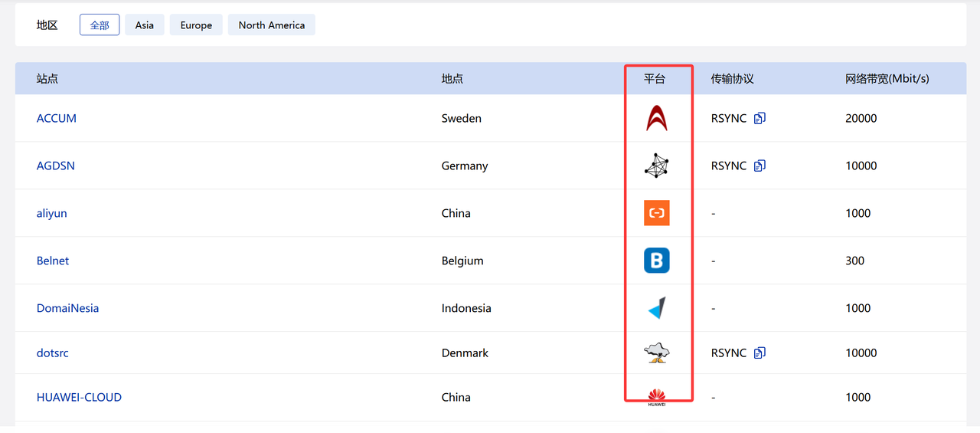Open the AGDSN site link
Viewport: 980px width, 433px height.
click(56, 166)
